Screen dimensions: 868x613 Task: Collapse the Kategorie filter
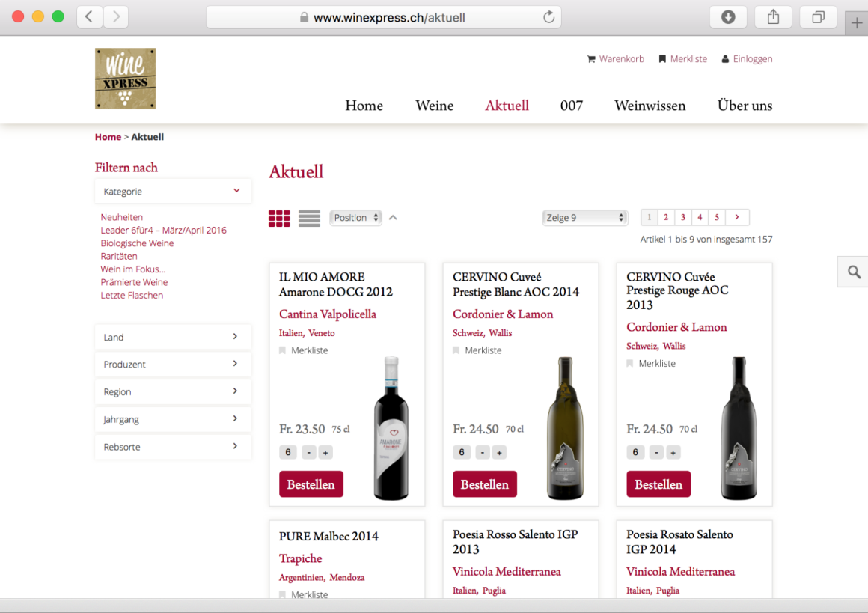coord(173,191)
